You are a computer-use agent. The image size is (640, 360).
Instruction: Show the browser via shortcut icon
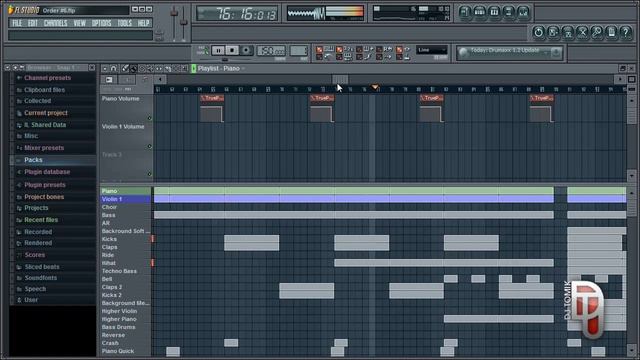click(x=509, y=12)
